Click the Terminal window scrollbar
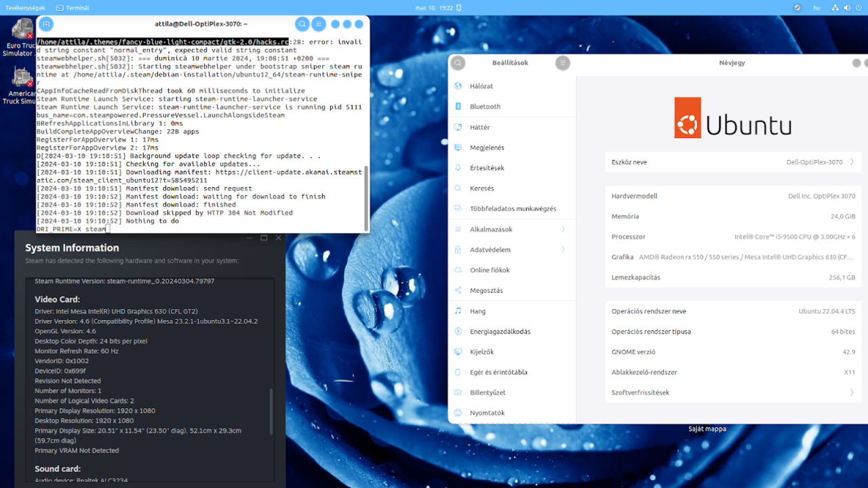 (366, 198)
